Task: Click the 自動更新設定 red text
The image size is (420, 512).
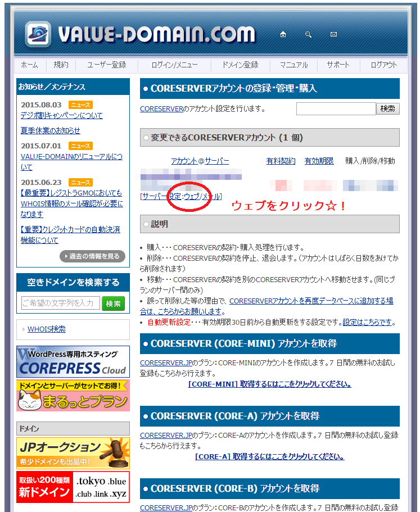Action: pos(169,322)
